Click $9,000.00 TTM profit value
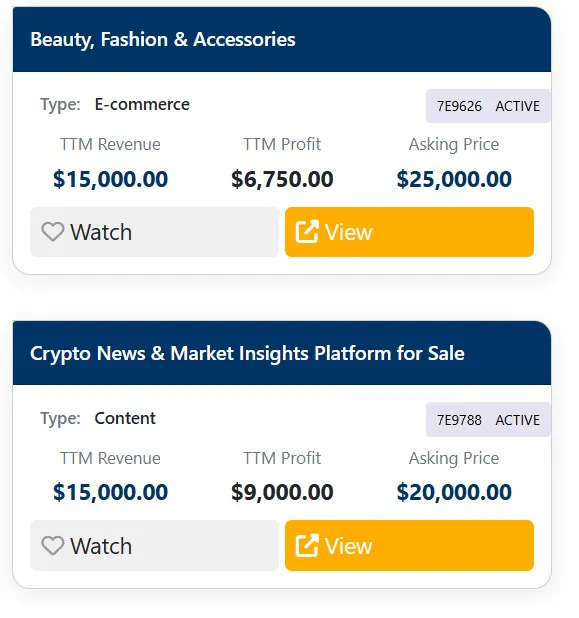 coord(282,492)
